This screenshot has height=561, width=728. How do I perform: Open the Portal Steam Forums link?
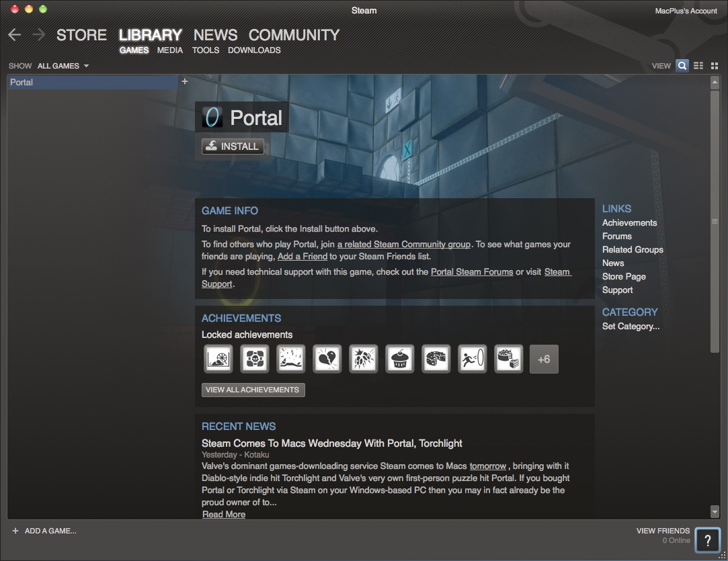(472, 271)
